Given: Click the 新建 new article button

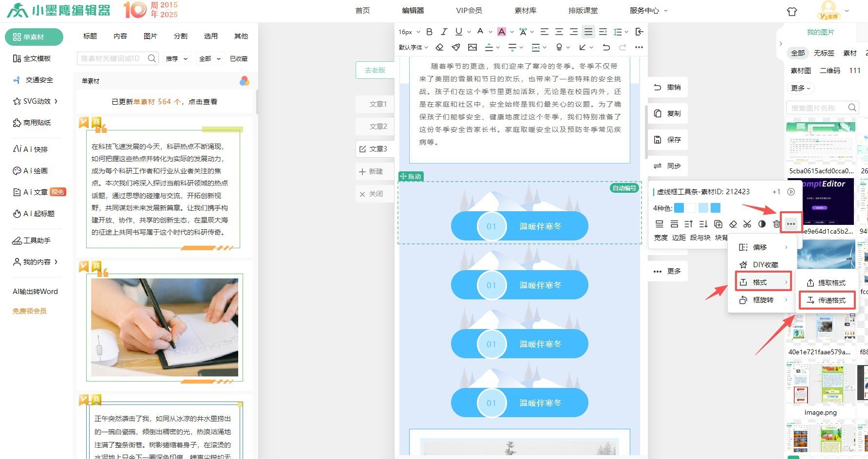Looking at the screenshot, I should (x=375, y=171).
